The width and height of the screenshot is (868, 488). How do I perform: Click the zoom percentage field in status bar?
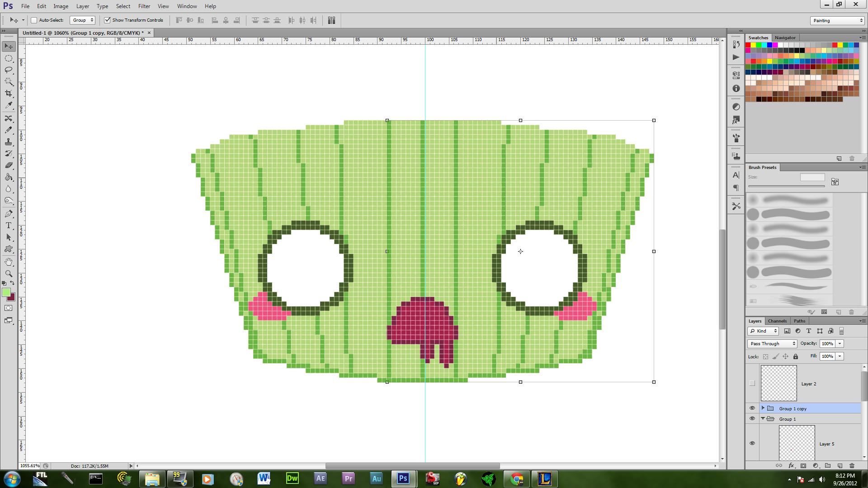pos(30,466)
